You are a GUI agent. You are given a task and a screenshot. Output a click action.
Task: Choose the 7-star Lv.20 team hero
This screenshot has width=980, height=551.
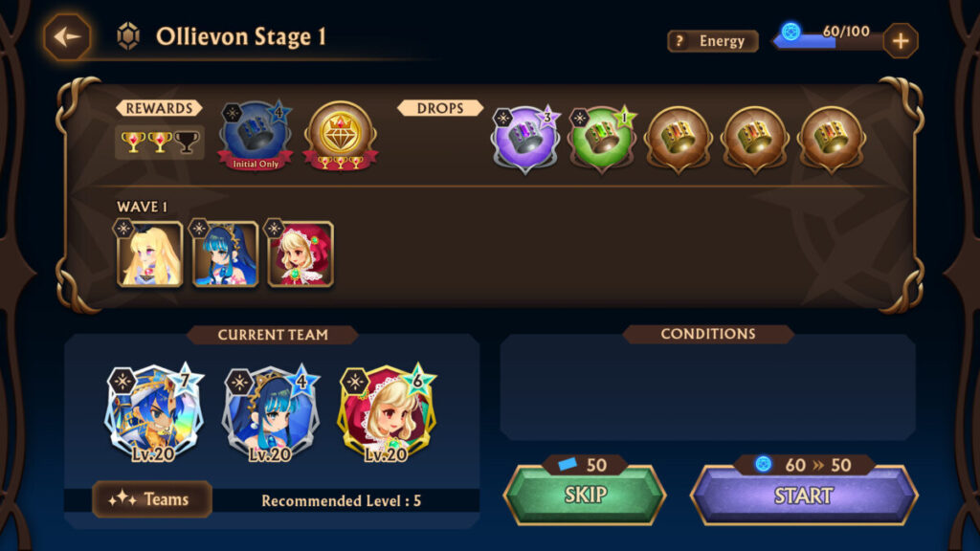pos(154,413)
